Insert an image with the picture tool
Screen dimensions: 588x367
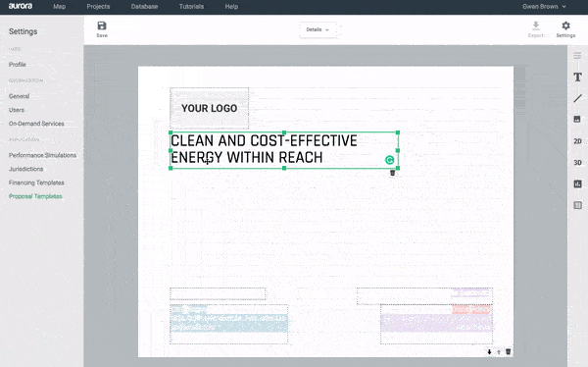[577, 119]
